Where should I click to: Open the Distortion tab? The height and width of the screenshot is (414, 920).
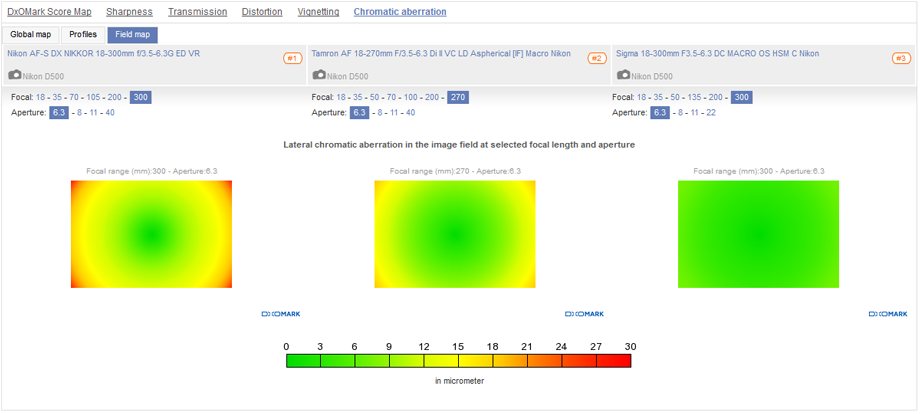(x=262, y=12)
